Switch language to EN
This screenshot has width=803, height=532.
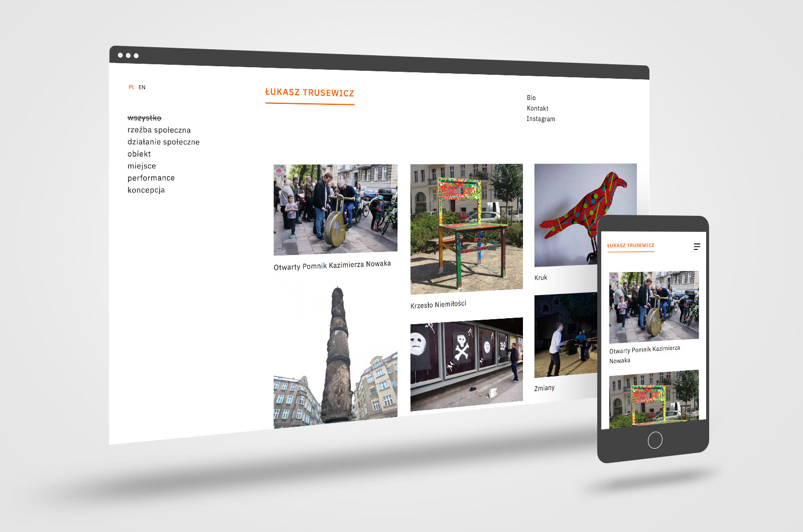pos(142,87)
